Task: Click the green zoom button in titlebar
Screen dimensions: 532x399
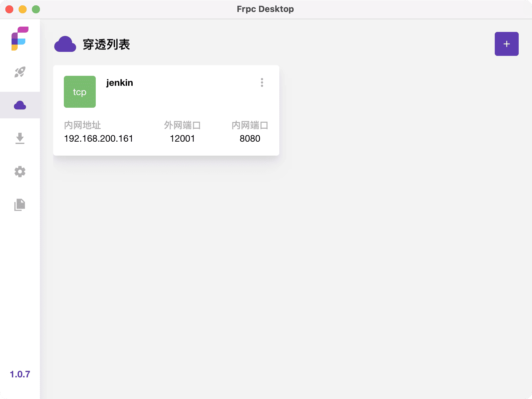Action: [35, 9]
